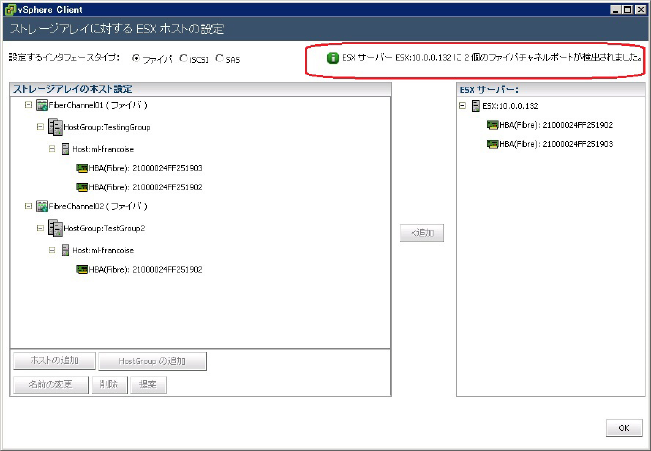The width and height of the screenshot is (651, 451).
Task: Click the FibreChannel02 storage array icon
Action: 42,206
